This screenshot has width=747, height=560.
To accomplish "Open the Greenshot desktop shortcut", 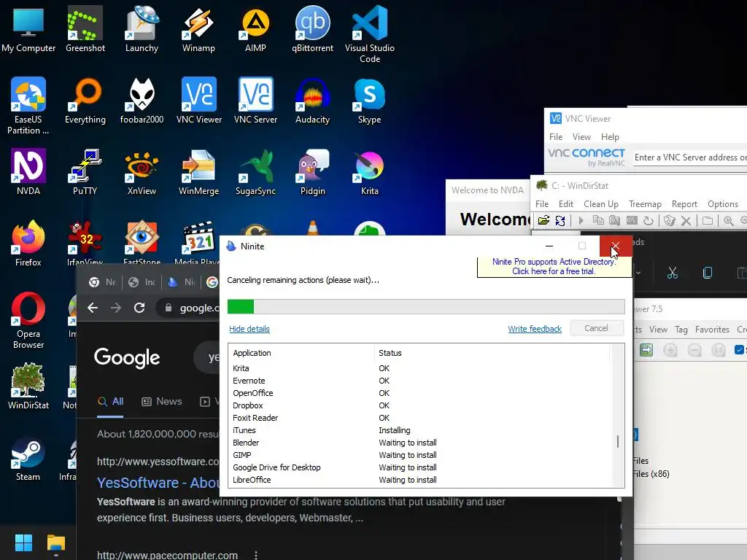I will 85,29.
